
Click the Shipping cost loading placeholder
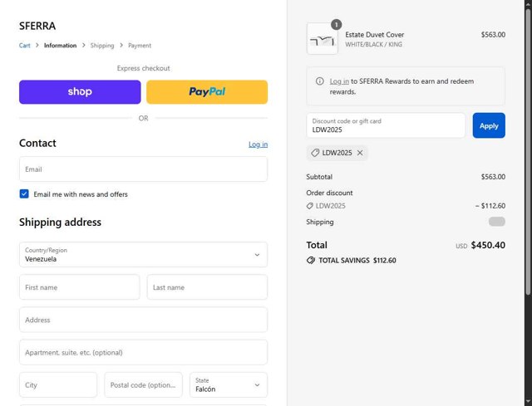point(497,222)
